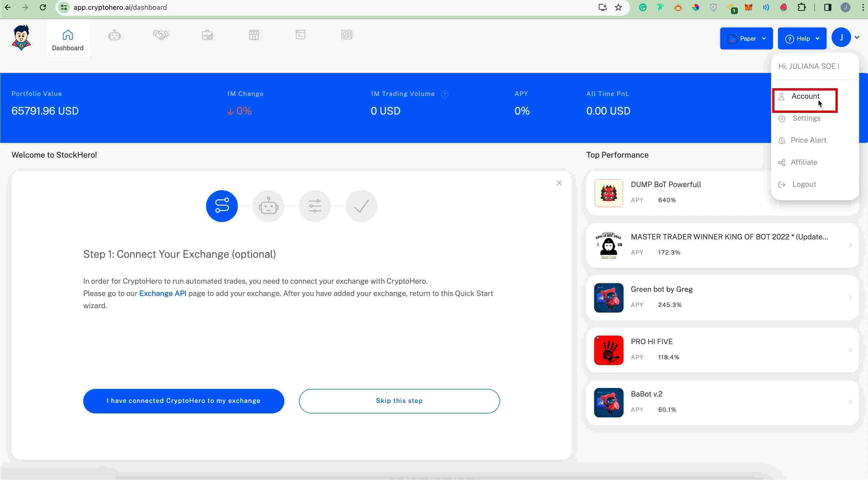Click the 1M Trading Volume info icon
The height and width of the screenshot is (480, 868).
click(x=444, y=94)
